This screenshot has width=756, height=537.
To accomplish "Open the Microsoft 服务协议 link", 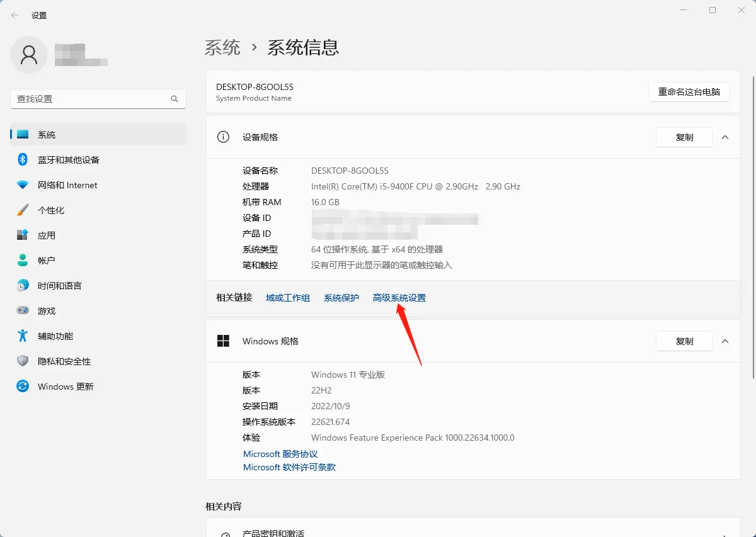I will [x=280, y=453].
